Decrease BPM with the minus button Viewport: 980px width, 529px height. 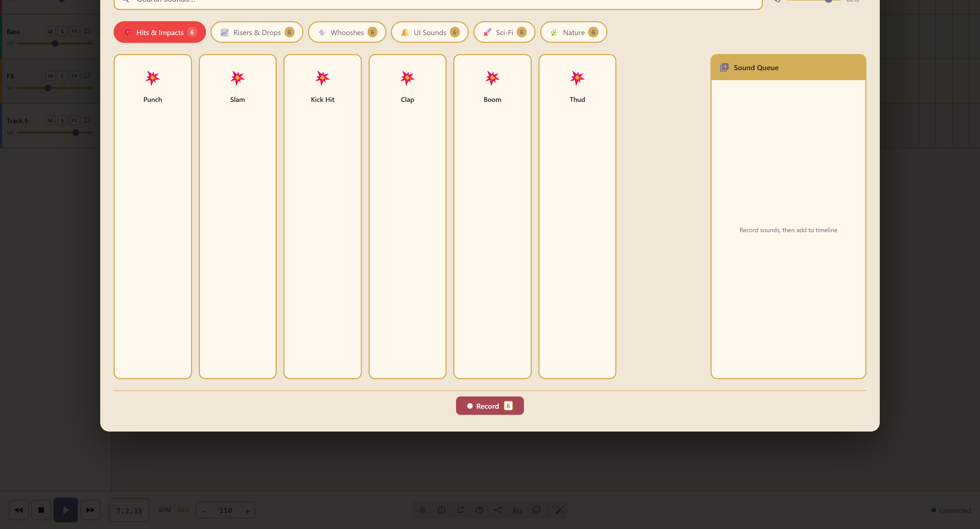(x=204, y=511)
